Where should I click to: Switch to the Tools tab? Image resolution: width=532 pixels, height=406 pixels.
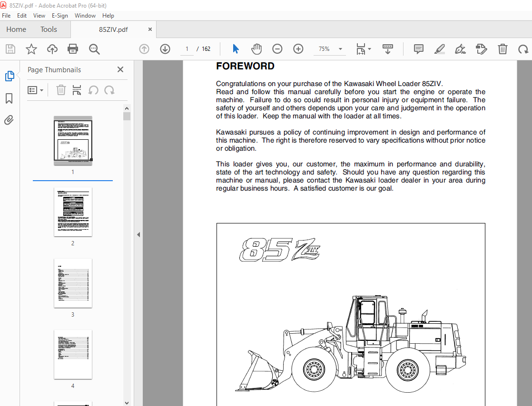pyautogui.click(x=49, y=29)
